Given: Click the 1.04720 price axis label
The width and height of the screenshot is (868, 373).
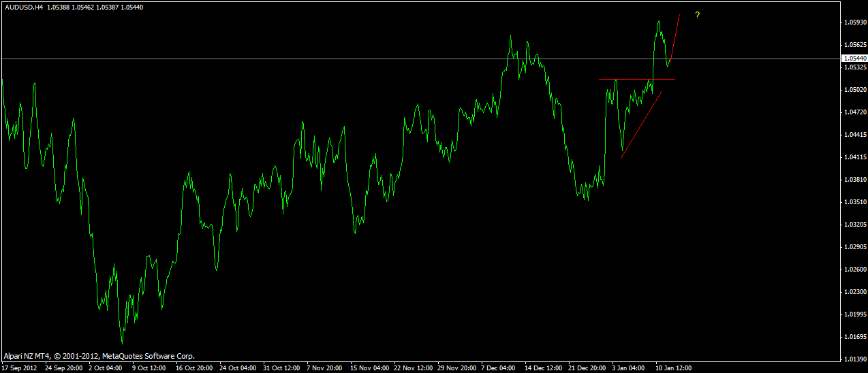Looking at the screenshot, I should (854, 112).
